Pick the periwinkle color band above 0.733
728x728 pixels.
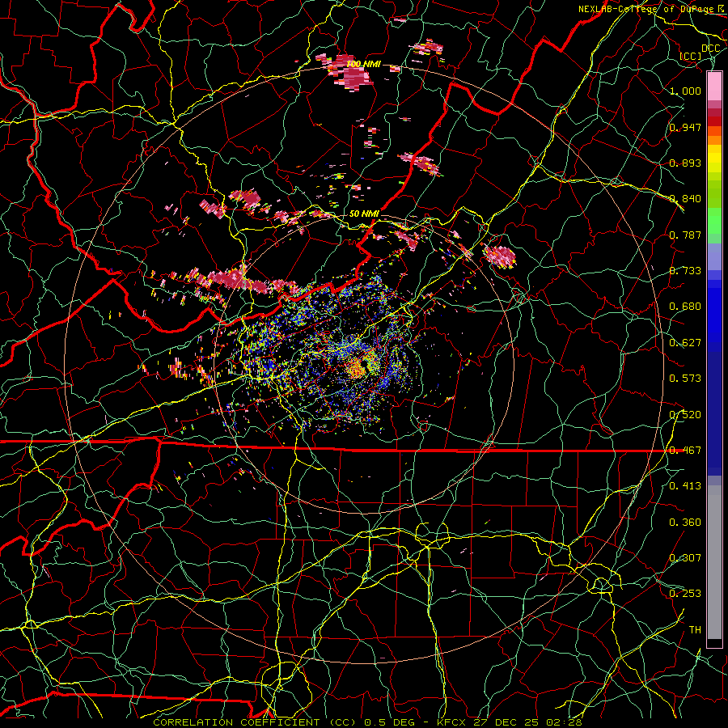point(714,256)
